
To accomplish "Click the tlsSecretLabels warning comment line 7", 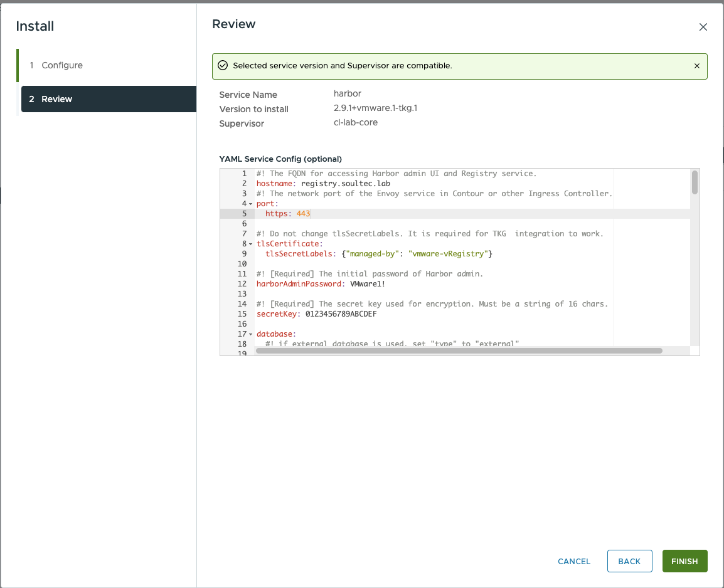I will [x=430, y=234].
